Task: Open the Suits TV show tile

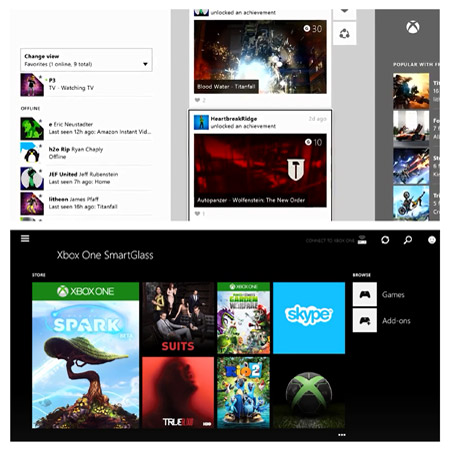Action: [x=178, y=318]
